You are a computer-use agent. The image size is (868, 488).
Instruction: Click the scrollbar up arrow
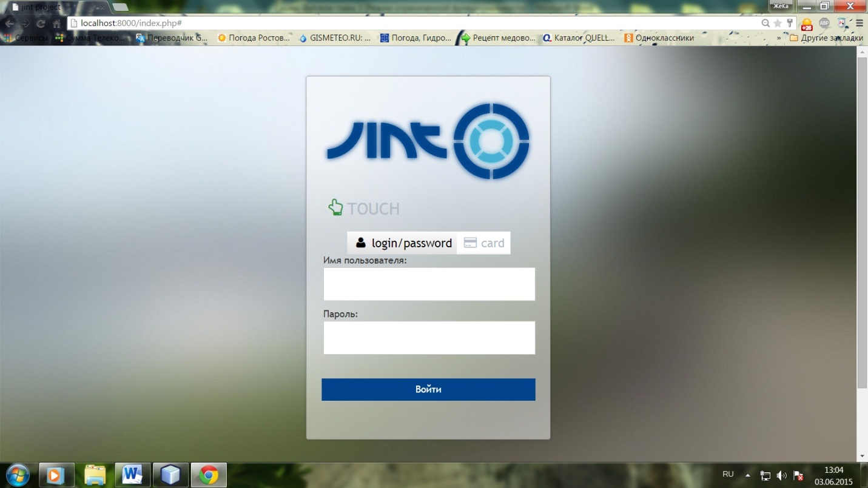pyautogui.click(x=862, y=52)
